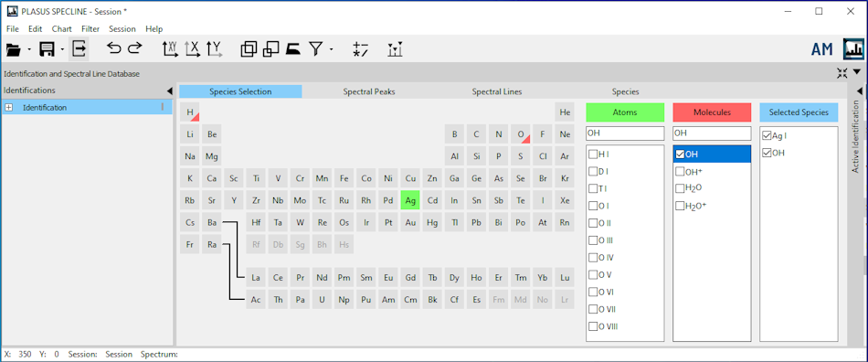Open dropdown arrow next to filter icon

tap(331, 49)
